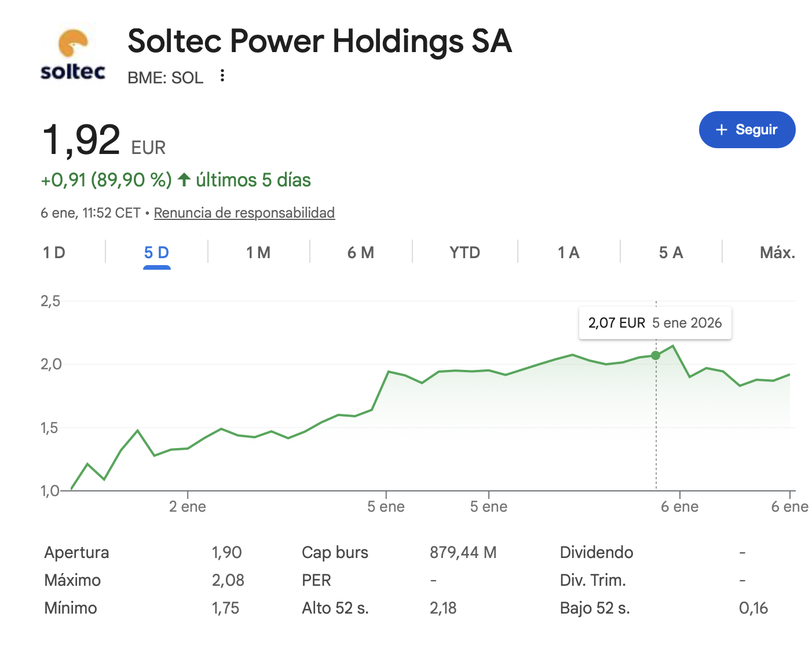Screen dimensions: 812x646
Task: Switch to the 1 D range tab
Action: tap(54, 253)
